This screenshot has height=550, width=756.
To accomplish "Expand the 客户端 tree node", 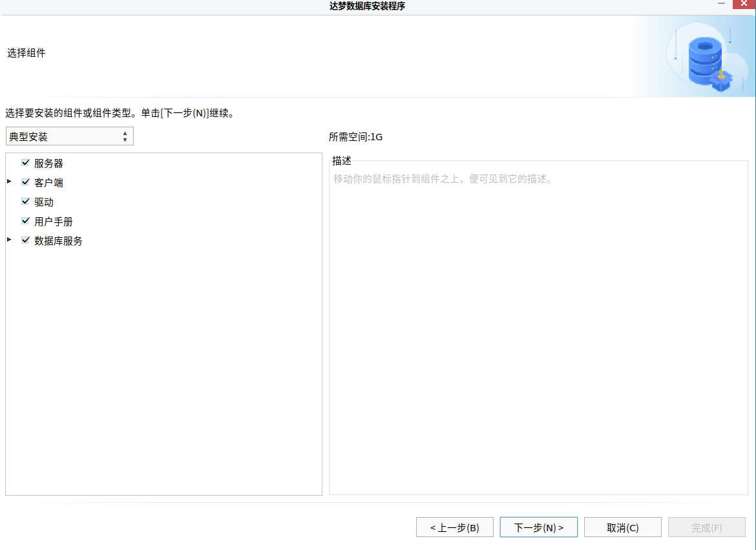I will tap(9, 182).
